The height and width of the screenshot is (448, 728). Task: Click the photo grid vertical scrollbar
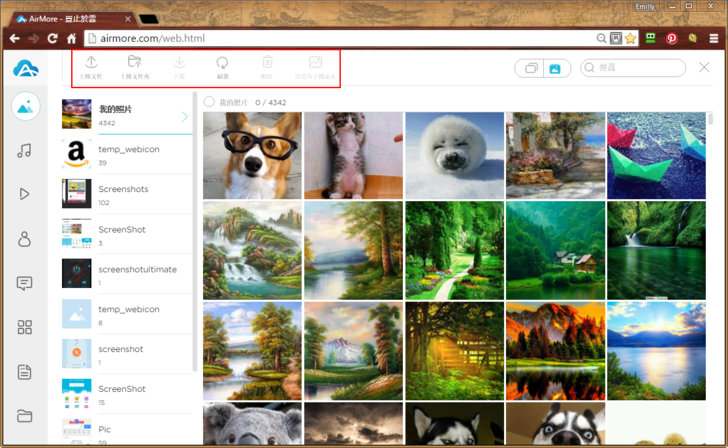coord(710,119)
